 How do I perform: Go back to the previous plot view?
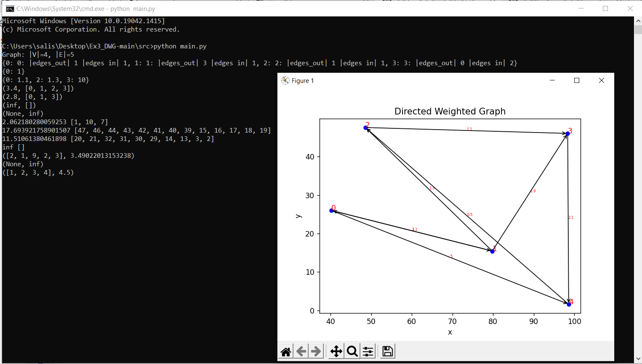[x=301, y=351]
